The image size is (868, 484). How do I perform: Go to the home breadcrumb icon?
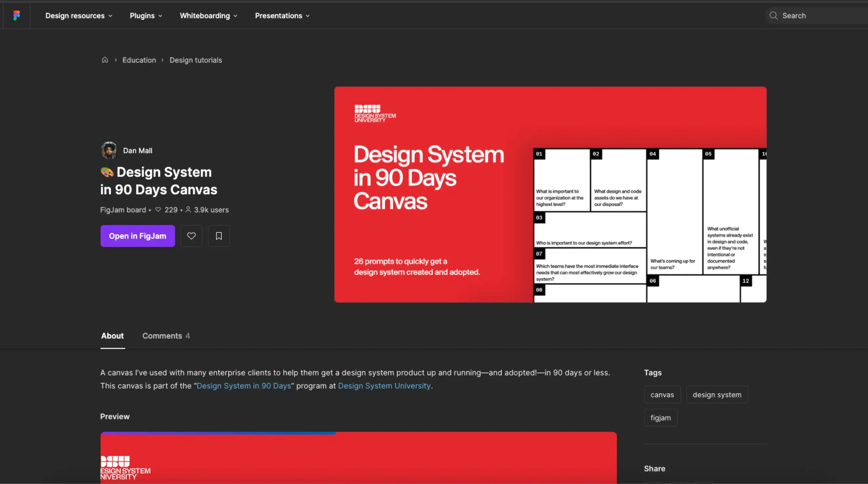(105, 60)
